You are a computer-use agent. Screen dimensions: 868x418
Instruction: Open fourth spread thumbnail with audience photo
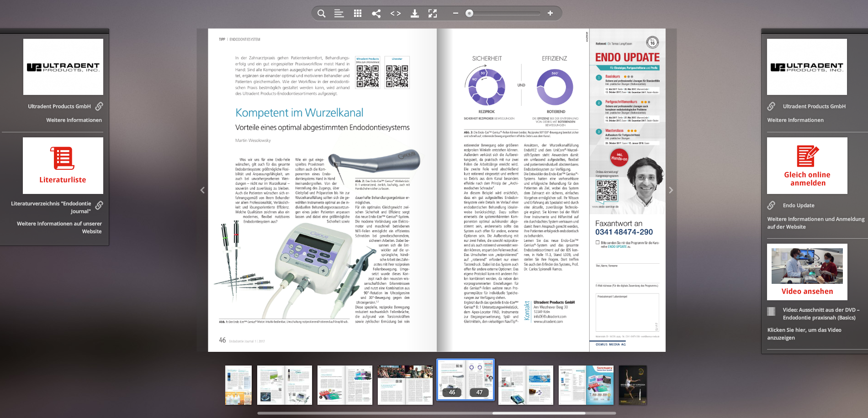pyautogui.click(x=405, y=385)
